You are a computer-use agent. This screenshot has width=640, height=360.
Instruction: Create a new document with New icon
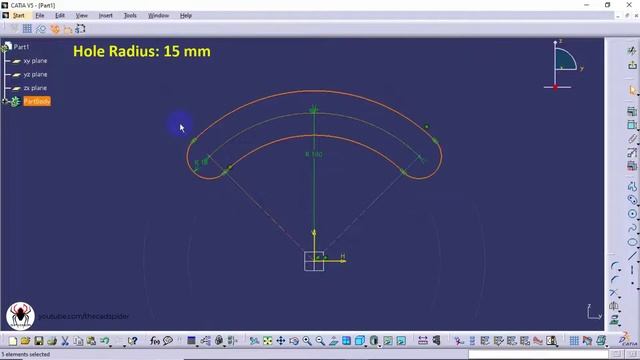[x=13, y=341]
